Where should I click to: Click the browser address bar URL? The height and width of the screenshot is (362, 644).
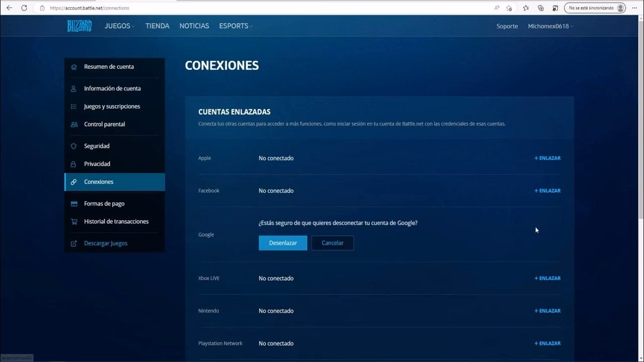[x=90, y=8]
